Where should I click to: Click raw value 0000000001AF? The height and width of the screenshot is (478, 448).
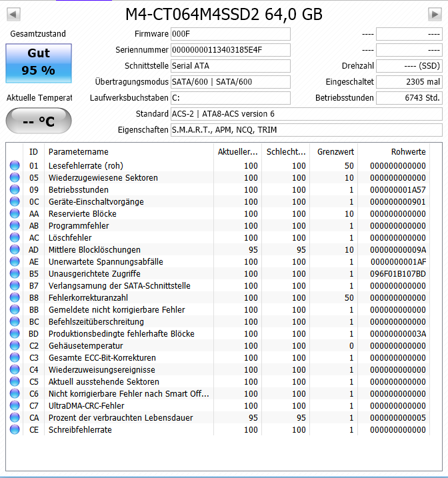(398, 261)
